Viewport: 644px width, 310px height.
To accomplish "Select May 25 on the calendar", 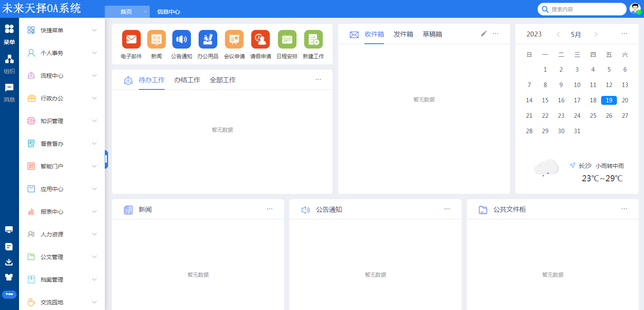I will (x=593, y=116).
